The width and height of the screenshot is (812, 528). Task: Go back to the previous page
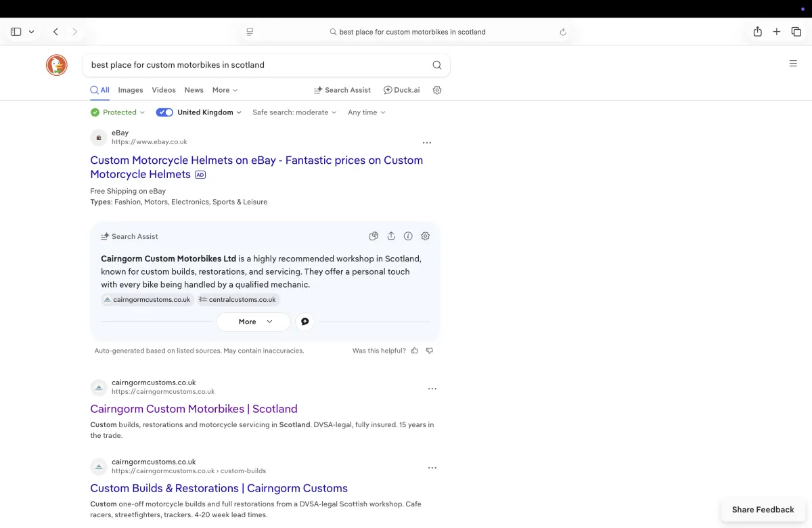click(x=56, y=32)
